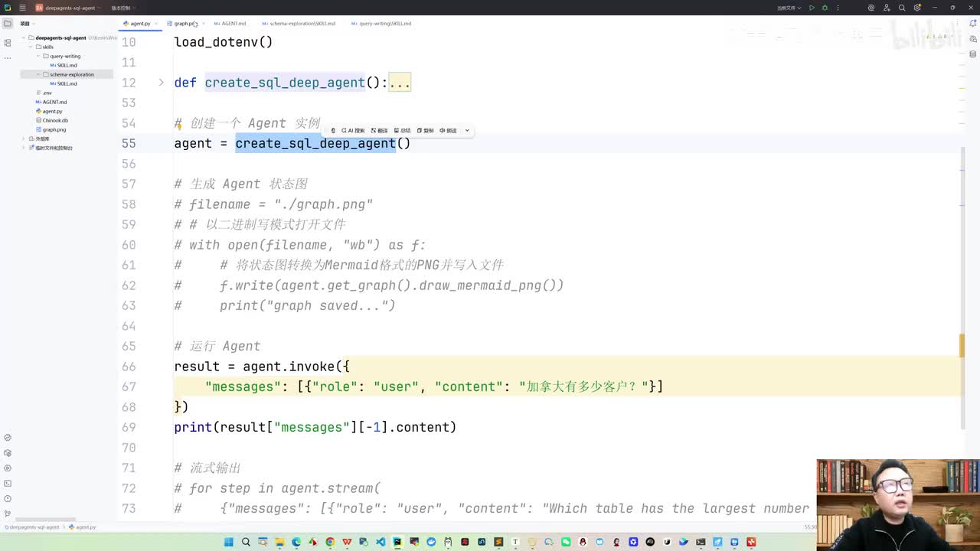Click deepagents-sql-agent breadcrumb in status bar
This screenshot has width=980, height=551.
(31, 527)
